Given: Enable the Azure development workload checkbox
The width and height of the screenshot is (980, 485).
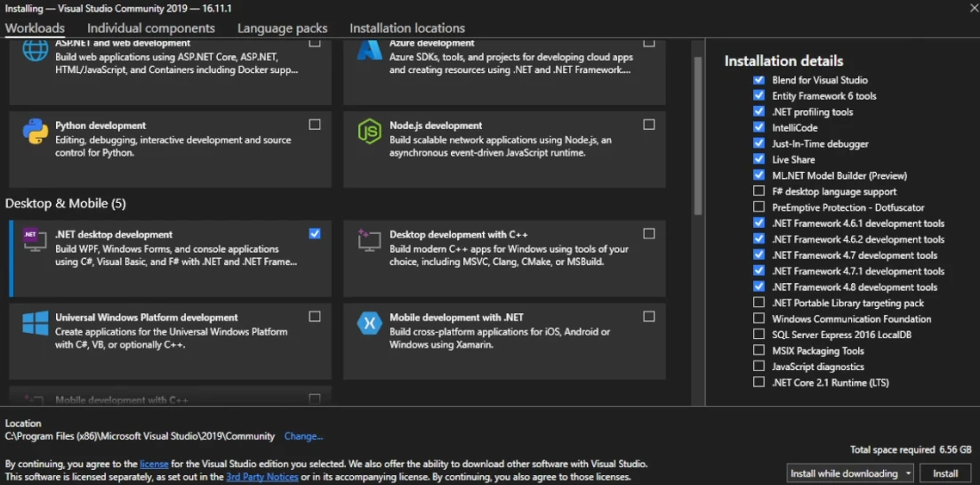Looking at the screenshot, I should [649, 43].
